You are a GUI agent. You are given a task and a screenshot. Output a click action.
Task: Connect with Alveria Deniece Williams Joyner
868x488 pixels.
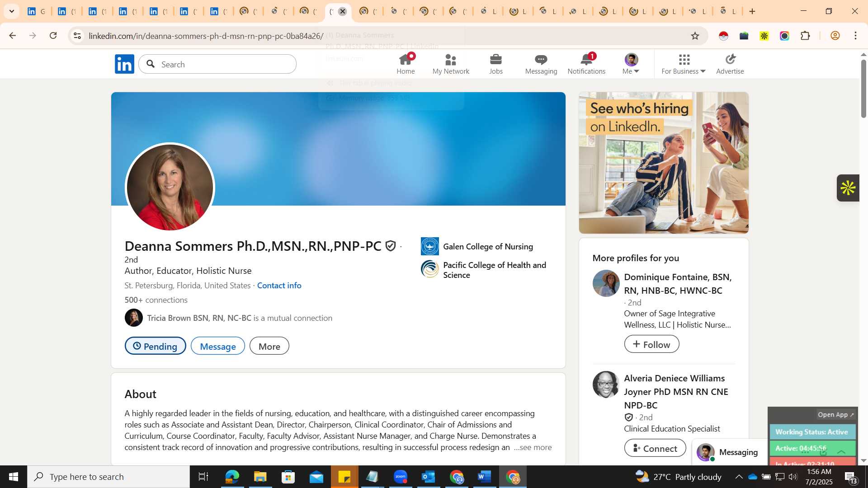click(655, 448)
